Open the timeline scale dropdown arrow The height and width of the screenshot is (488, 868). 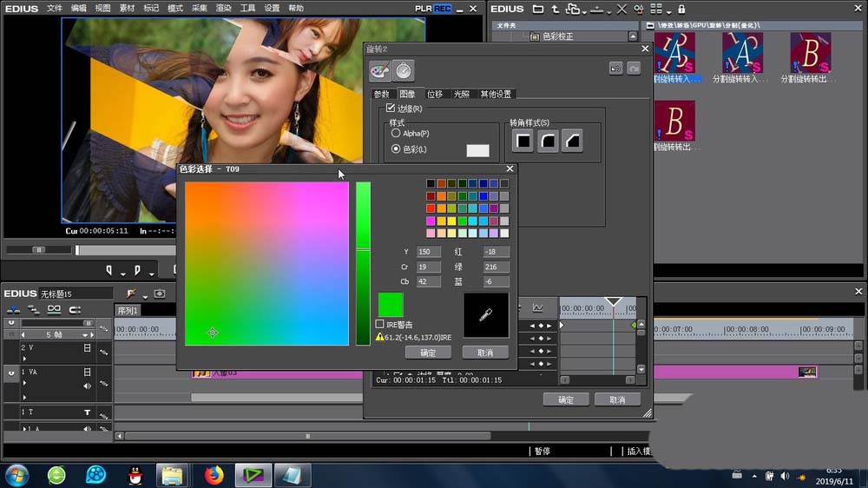85,335
